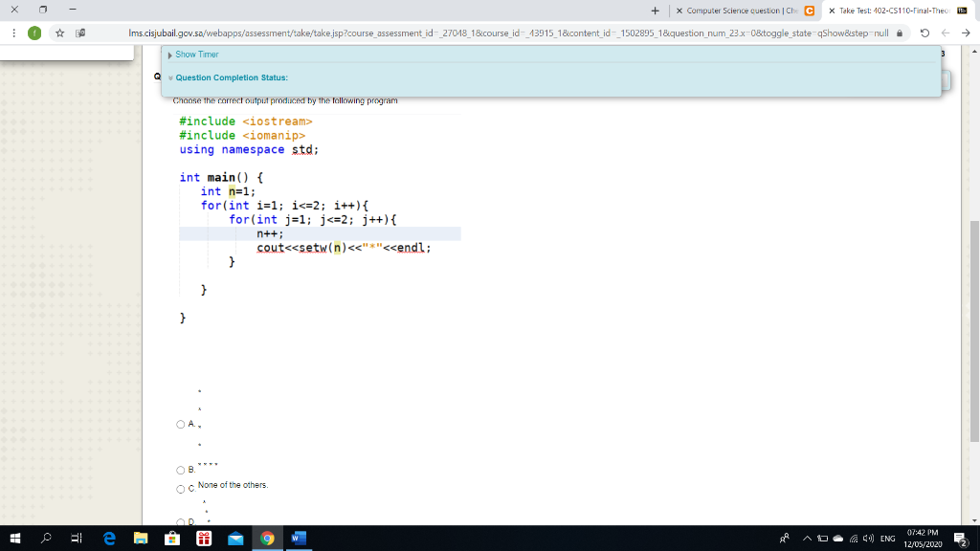Open the Chrome three-dot menu
980x551 pixels.
[13, 33]
